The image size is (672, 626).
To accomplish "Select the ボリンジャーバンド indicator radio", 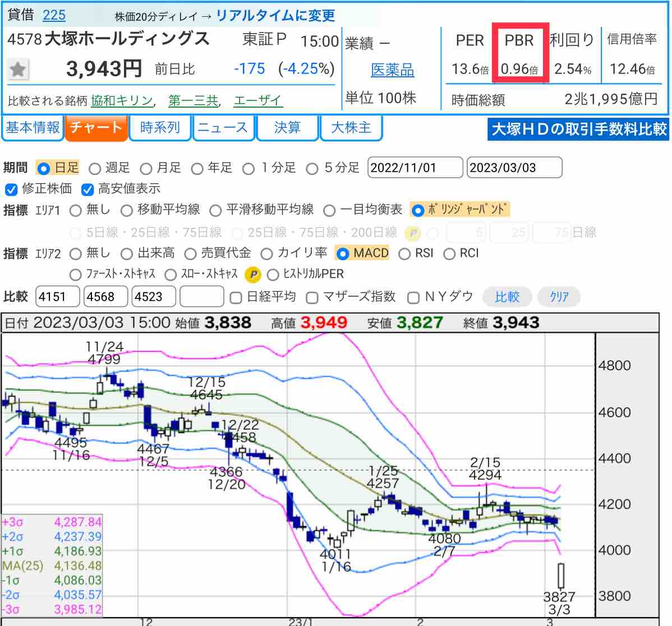I will click(x=417, y=210).
